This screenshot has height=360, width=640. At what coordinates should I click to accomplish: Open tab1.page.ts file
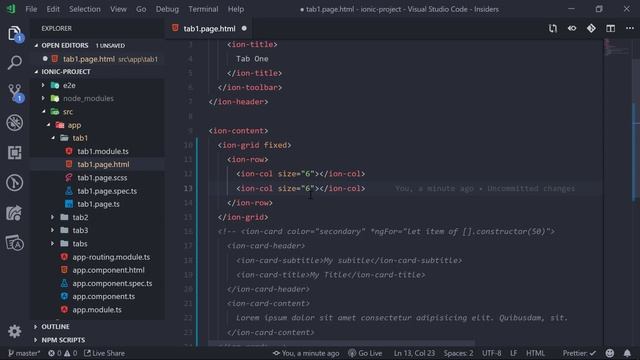point(98,204)
